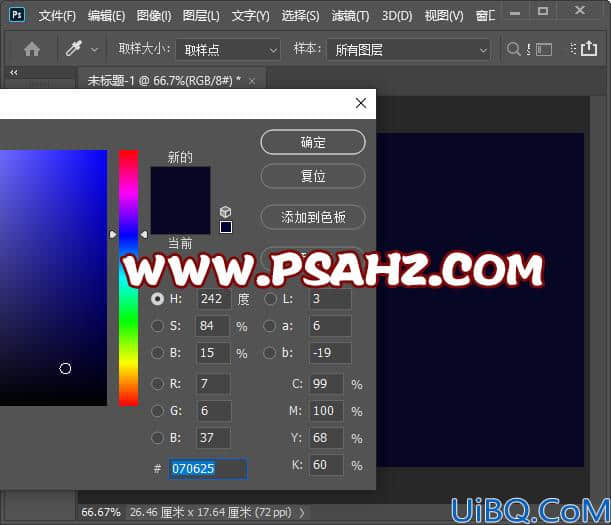The width and height of the screenshot is (611, 525).
Task: Select the Lab a radio button
Action: [x=270, y=326]
